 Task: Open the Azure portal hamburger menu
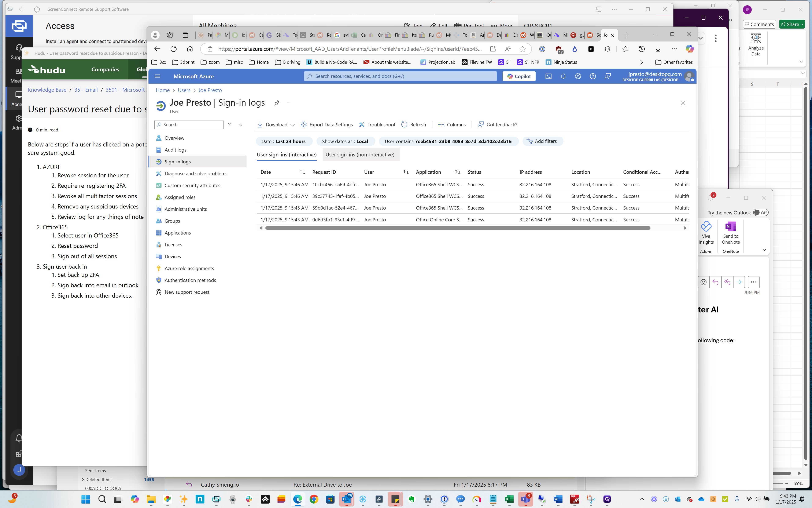tap(157, 76)
